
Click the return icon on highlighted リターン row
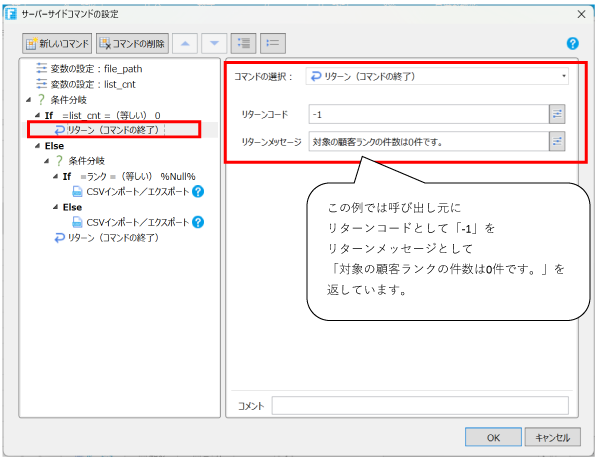(x=60, y=130)
